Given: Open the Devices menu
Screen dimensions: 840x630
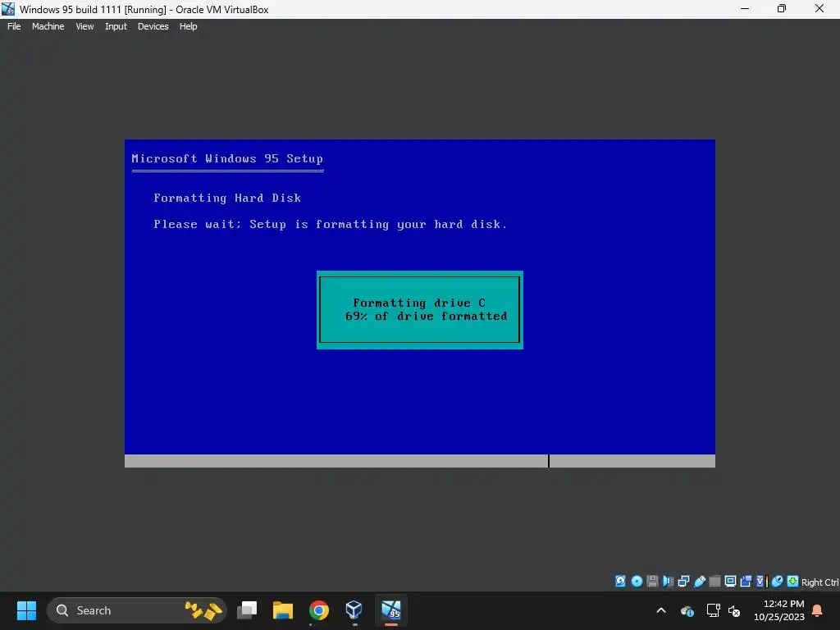Looking at the screenshot, I should point(153,26).
